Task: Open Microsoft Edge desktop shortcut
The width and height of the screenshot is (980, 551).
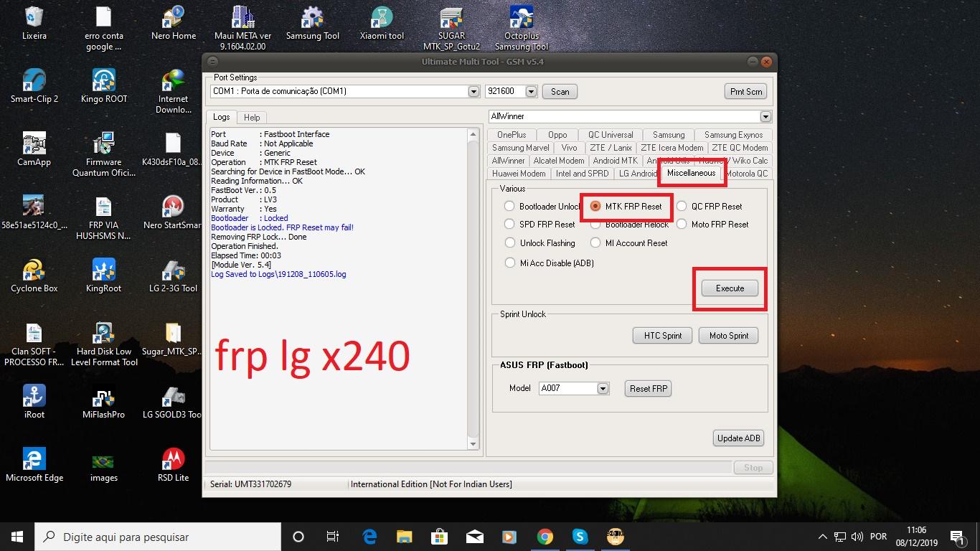Action: [34, 466]
